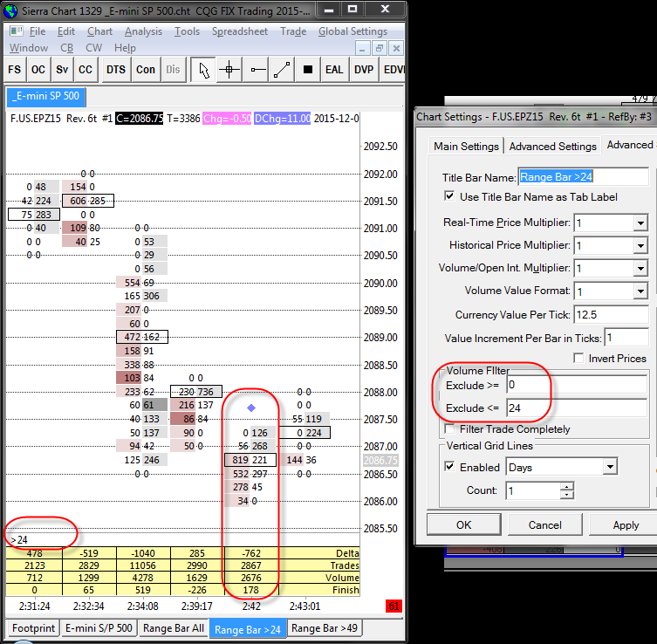Switch to the Range Bar All tab
This screenshot has height=644, width=657.
pos(174,628)
